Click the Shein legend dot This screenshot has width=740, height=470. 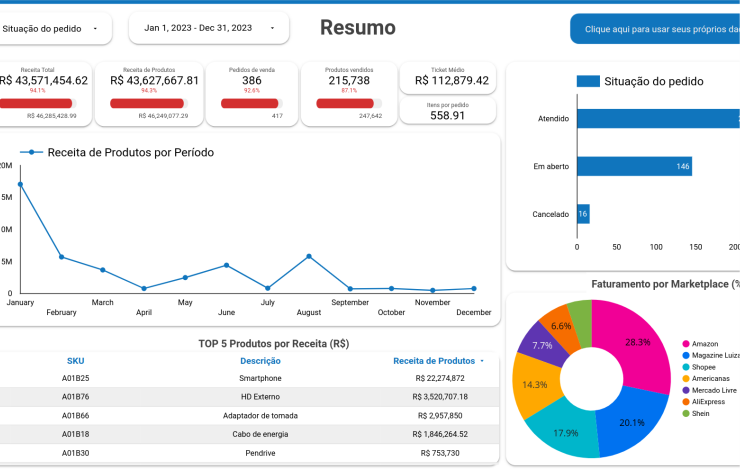pos(685,413)
